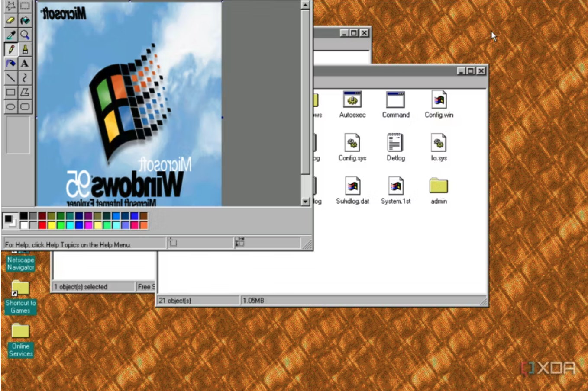Select the Brush tool
588x391 pixels.
25,49
